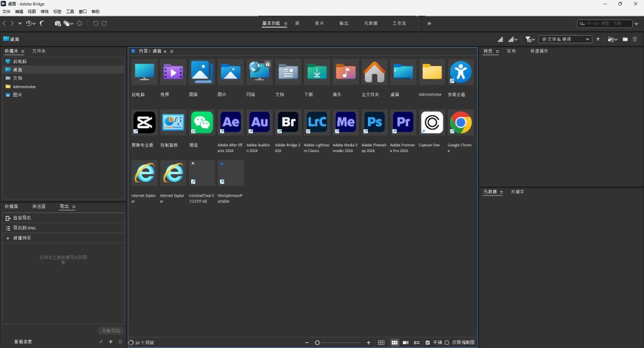Rotate 90° counterclockwise icon
Image resolution: width=644 pixels, height=348 pixels.
(x=96, y=23)
